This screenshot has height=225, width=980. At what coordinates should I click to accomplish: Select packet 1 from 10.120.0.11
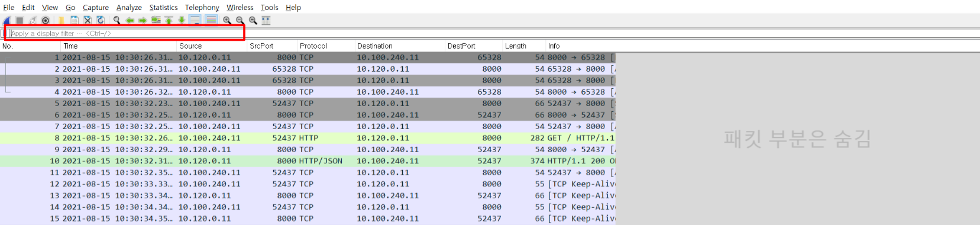coord(308,57)
